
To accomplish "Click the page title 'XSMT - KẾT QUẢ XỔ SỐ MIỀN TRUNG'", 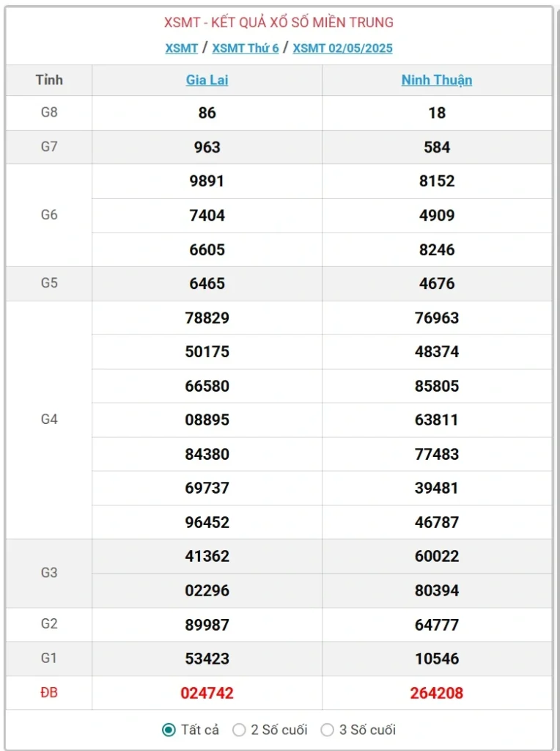I will click(x=279, y=23).
